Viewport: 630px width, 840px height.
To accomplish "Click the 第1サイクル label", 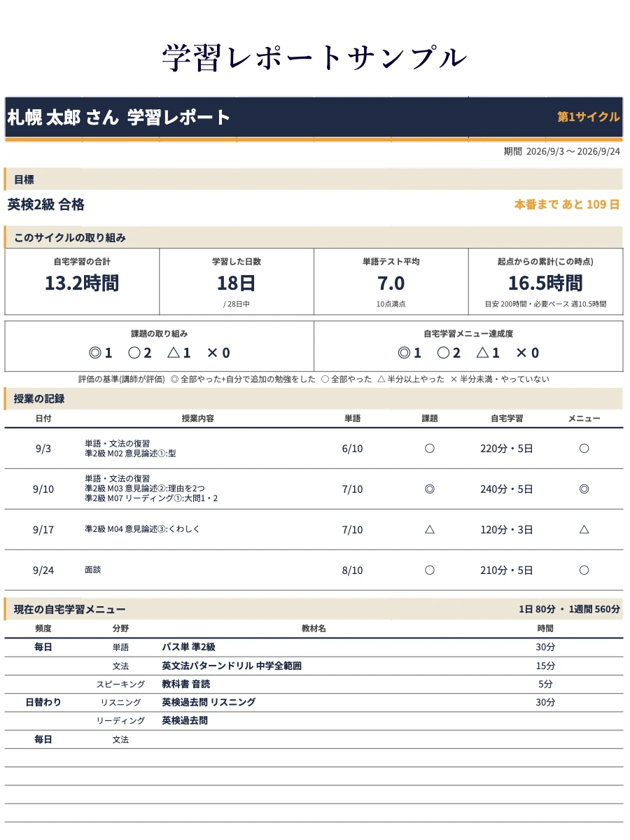I will click(x=589, y=117).
